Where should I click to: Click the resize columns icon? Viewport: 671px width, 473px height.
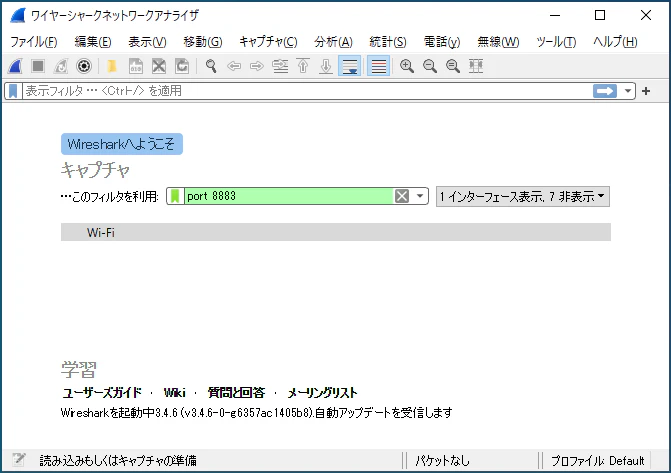[x=476, y=66]
